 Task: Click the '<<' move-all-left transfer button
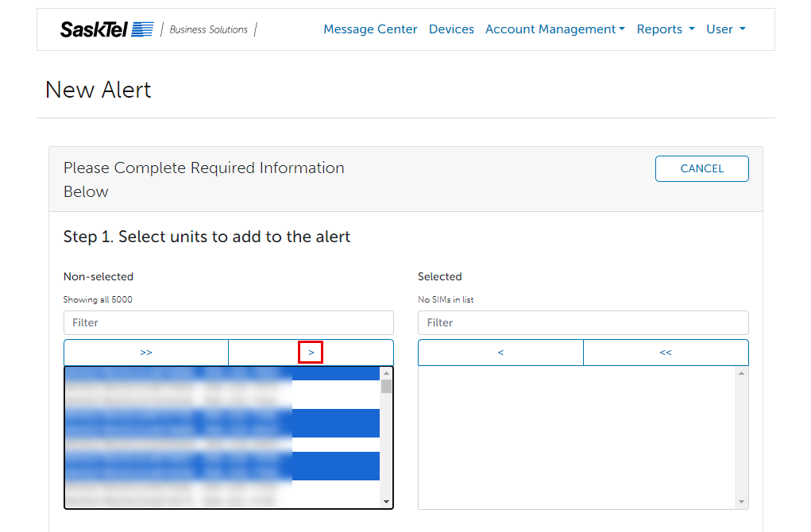666,352
